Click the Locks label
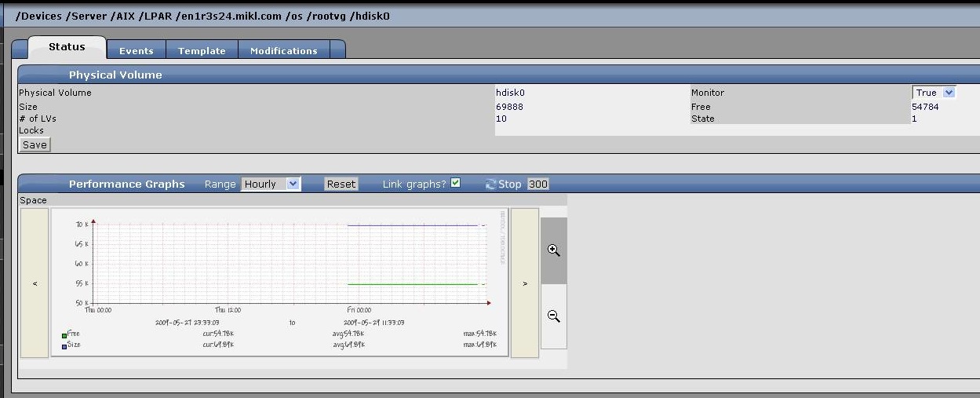 (x=31, y=130)
